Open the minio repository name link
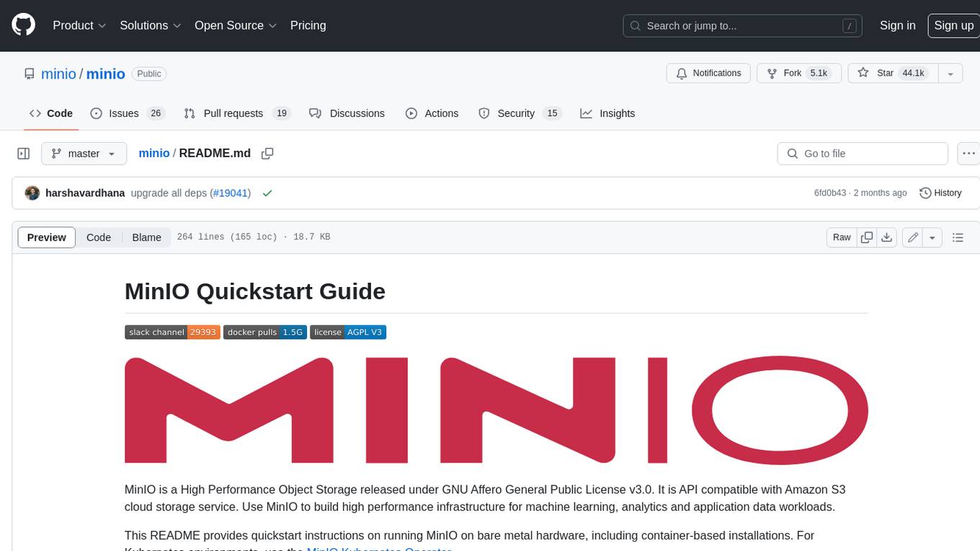This screenshot has height=551, width=980. [106, 74]
